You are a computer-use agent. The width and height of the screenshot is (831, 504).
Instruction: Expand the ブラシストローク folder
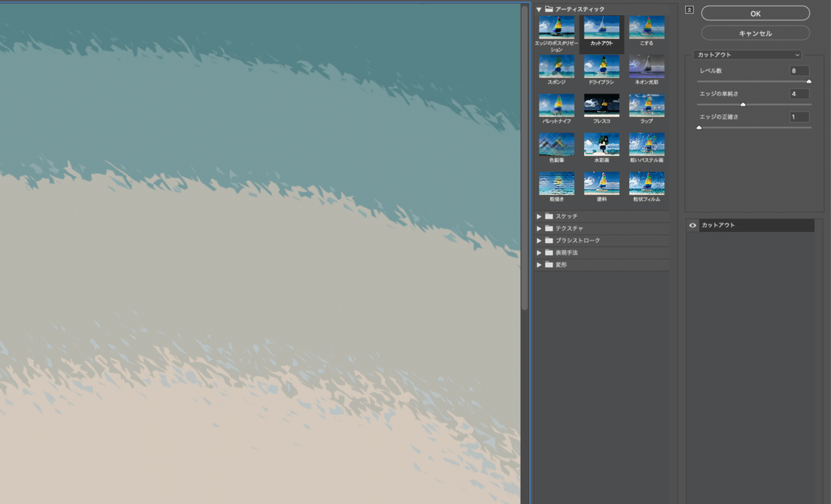click(539, 240)
